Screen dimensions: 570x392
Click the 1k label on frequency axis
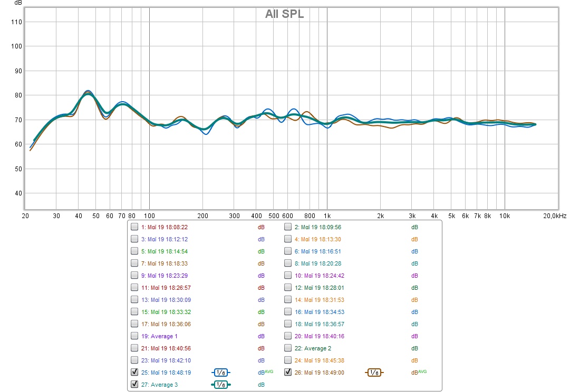[x=327, y=216]
